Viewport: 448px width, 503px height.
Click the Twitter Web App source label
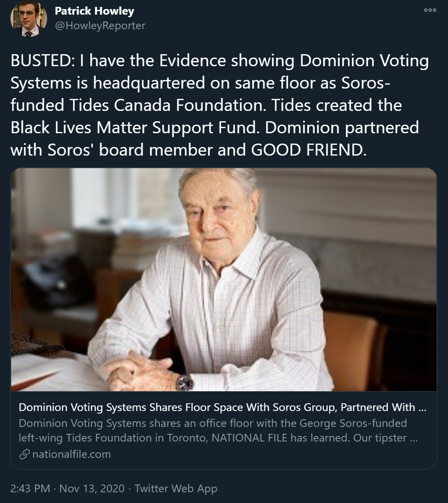tap(176, 488)
